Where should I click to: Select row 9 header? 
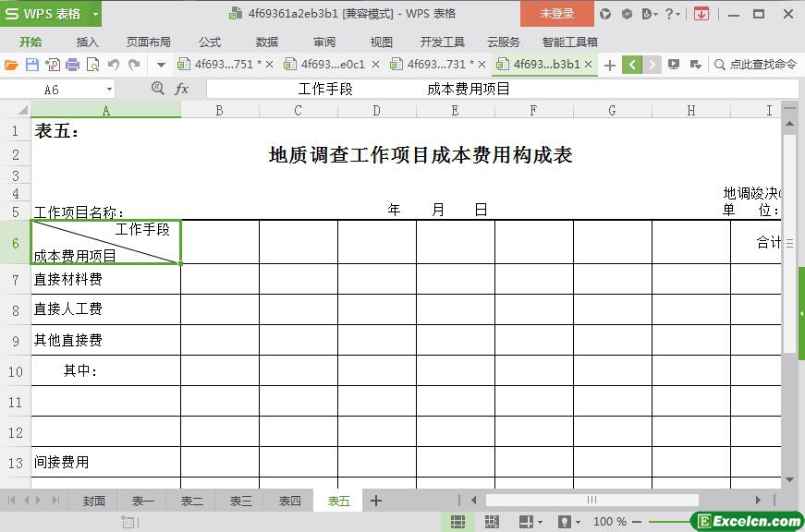coord(16,341)
